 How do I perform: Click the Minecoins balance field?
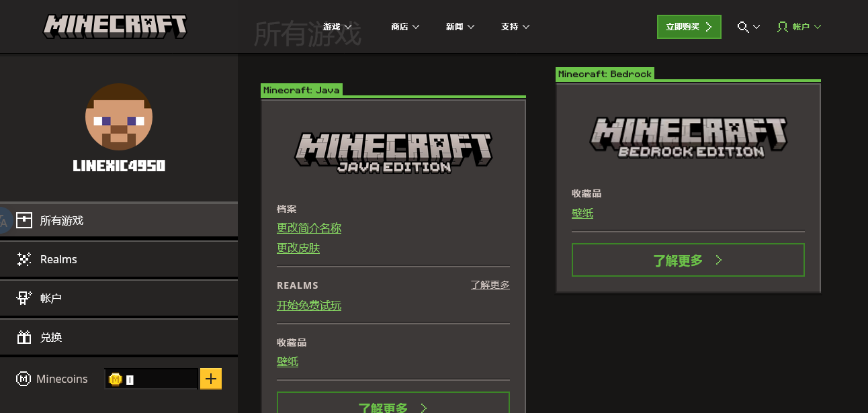tap(151, 379)
